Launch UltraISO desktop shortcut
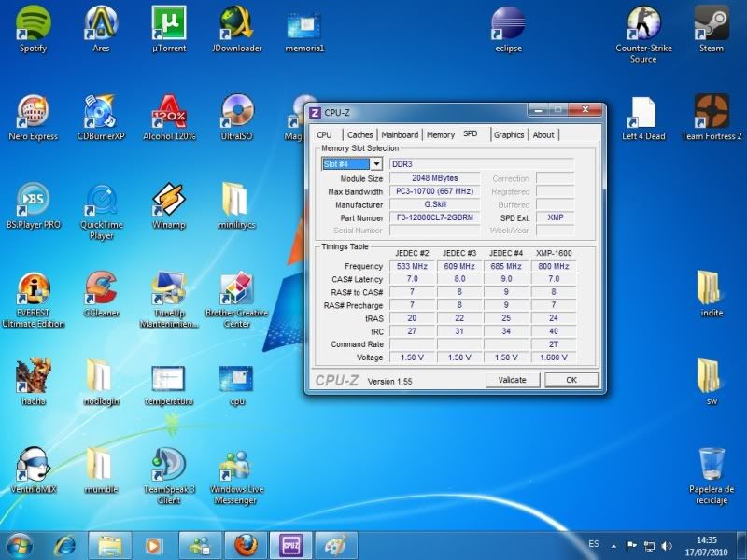Viewport: 747px width, 560px height. tap(237, 118)
